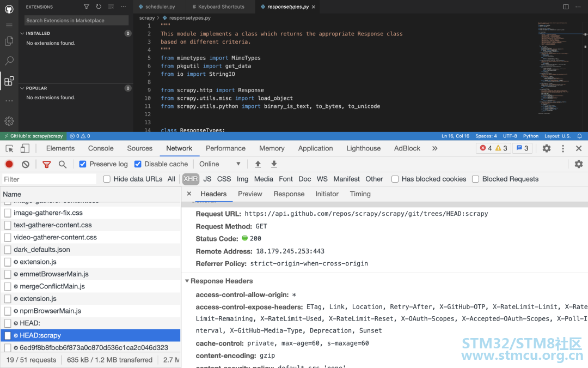Click scrapy breadcrumb in editor
This screenshot has width=588, height=368.
[x=147, y=17]
